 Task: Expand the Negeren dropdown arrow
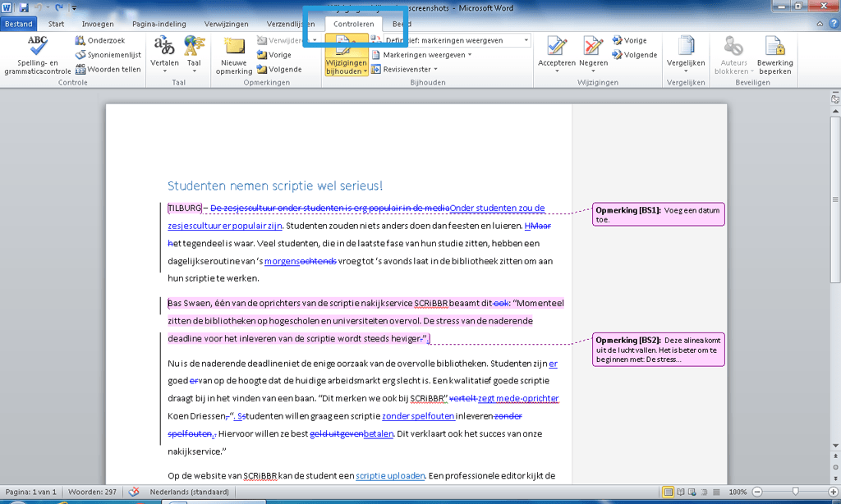coord(593,71)
